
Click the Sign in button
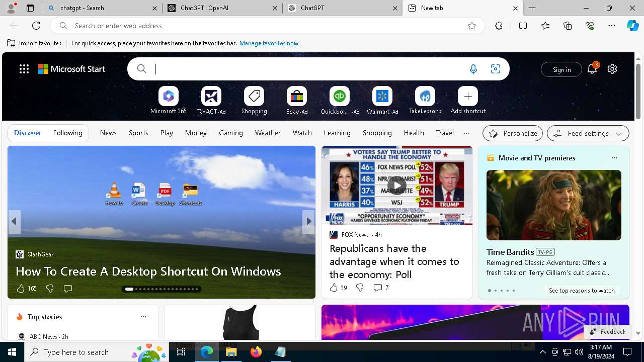coord(561,69)
